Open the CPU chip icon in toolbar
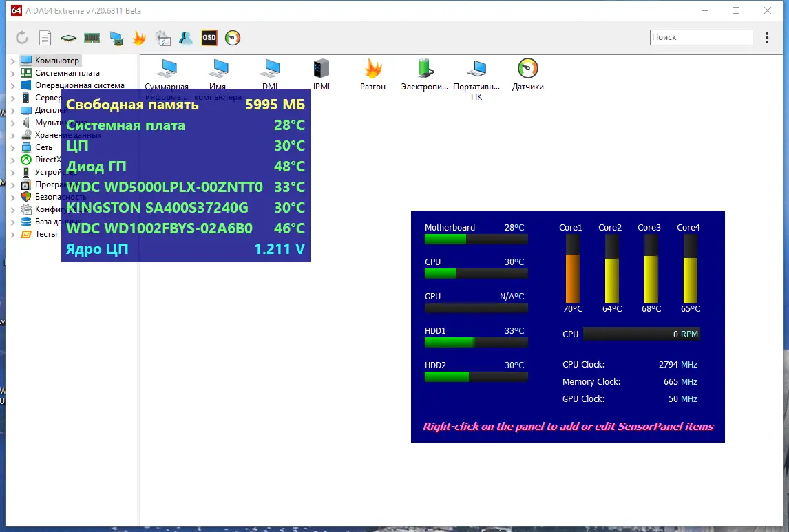789x532 pixels. click(68, 38)
